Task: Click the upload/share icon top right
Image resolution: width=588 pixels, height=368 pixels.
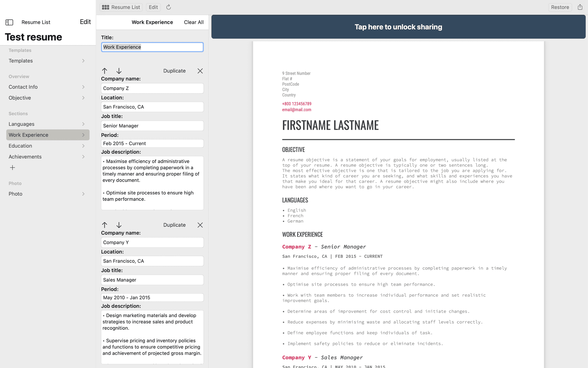Action: click(580, 7)
